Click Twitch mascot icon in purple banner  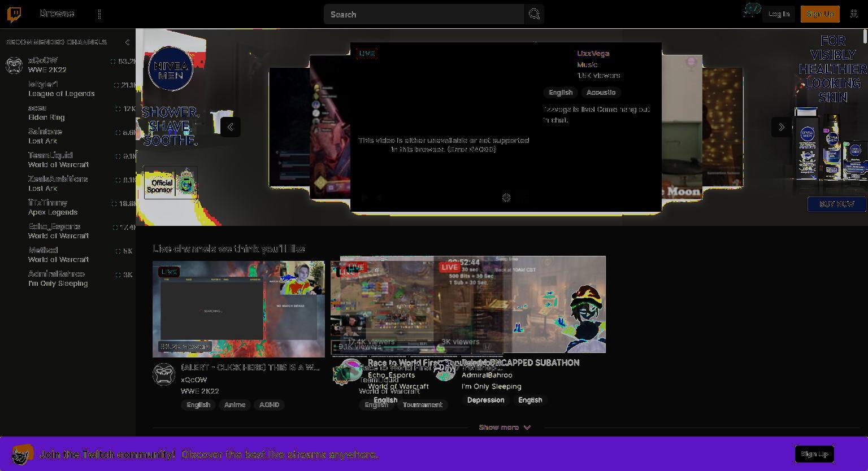23,455
